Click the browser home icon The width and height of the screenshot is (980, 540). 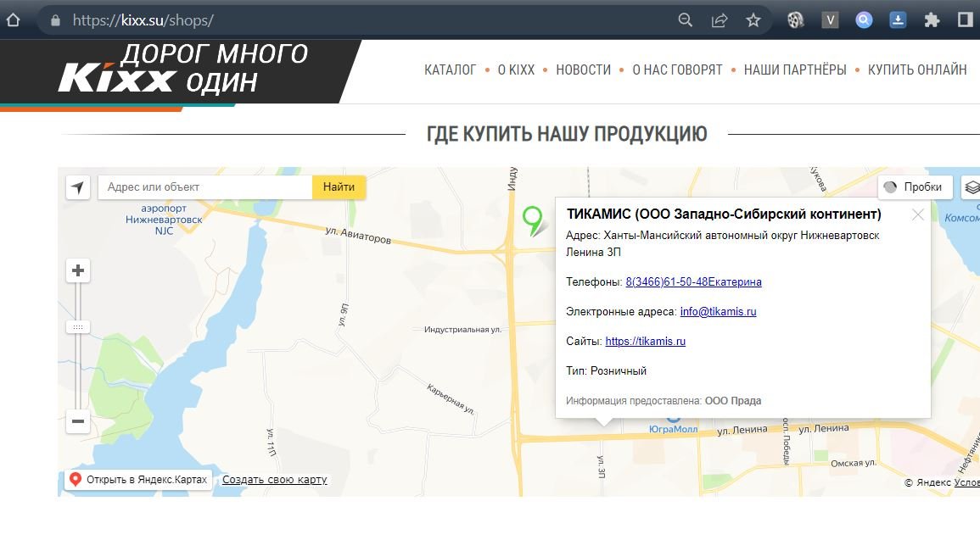(x=13, y=20)
